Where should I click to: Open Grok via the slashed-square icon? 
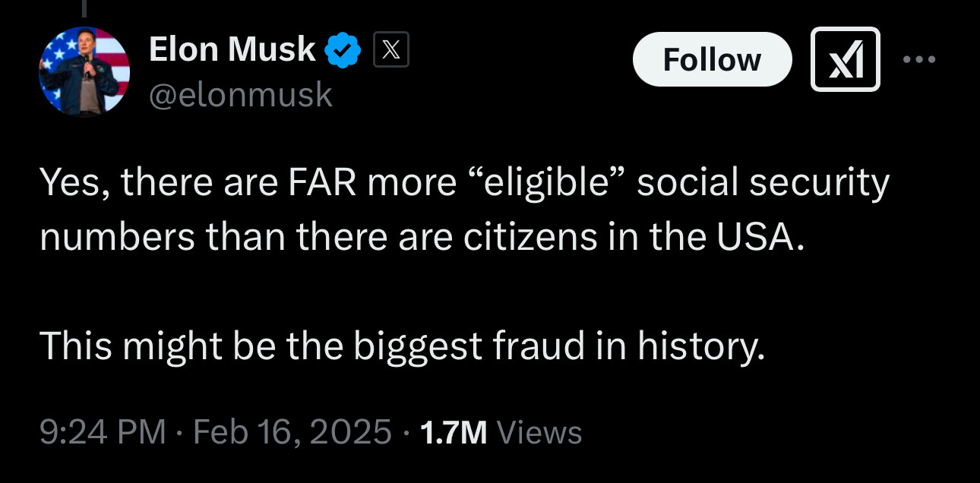pyautogui.click(x=845, y=59)
